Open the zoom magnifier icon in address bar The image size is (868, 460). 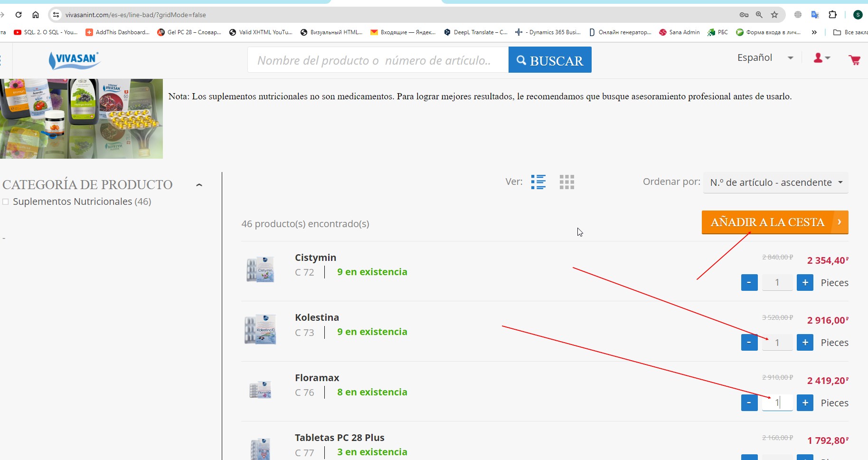coord(759,15)
